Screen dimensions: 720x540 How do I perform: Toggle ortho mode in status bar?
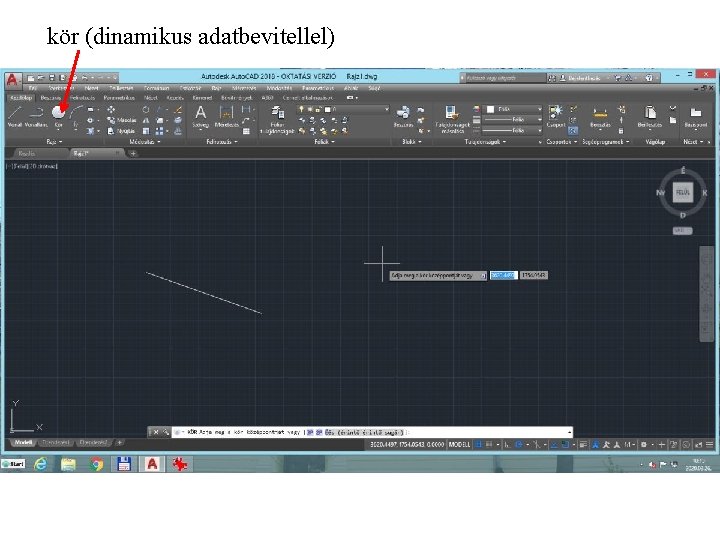pos(506,444)
